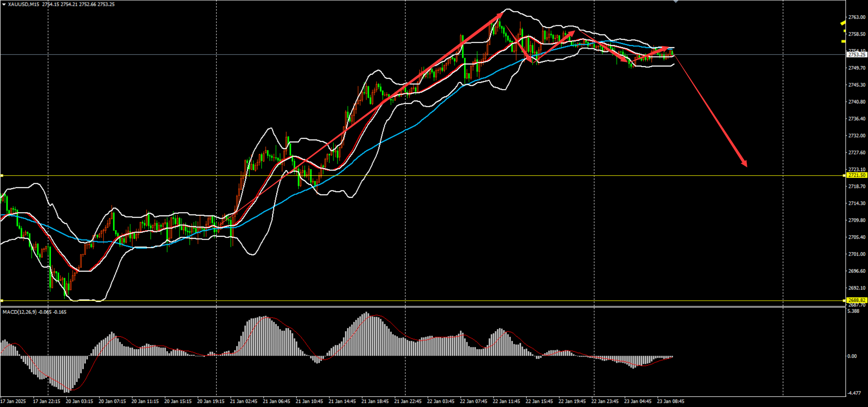868x407 pixels.
Task: Click the 2692.10 price scale value
Action: coord(857,288)
